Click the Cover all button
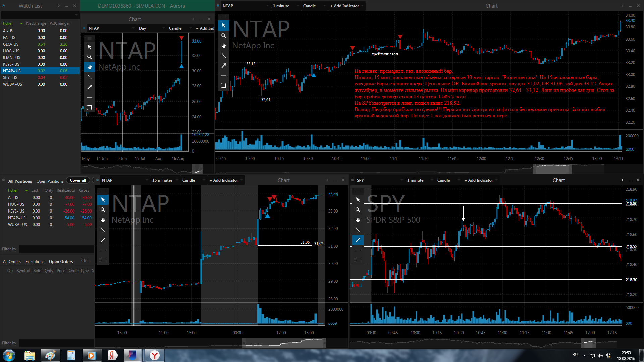Viewport: 644px width, 362px height. coord(78,180)
